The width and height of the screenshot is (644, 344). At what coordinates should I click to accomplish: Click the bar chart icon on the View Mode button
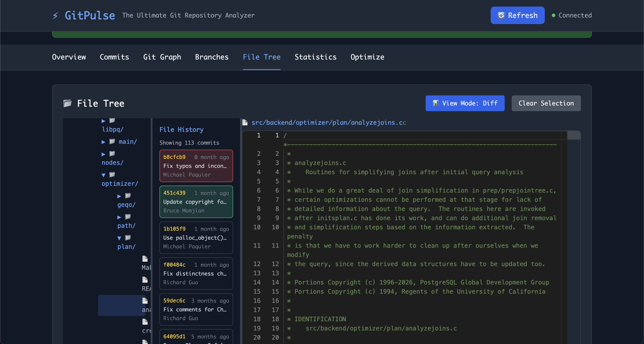pyautogui.click(x=436, y=103)
